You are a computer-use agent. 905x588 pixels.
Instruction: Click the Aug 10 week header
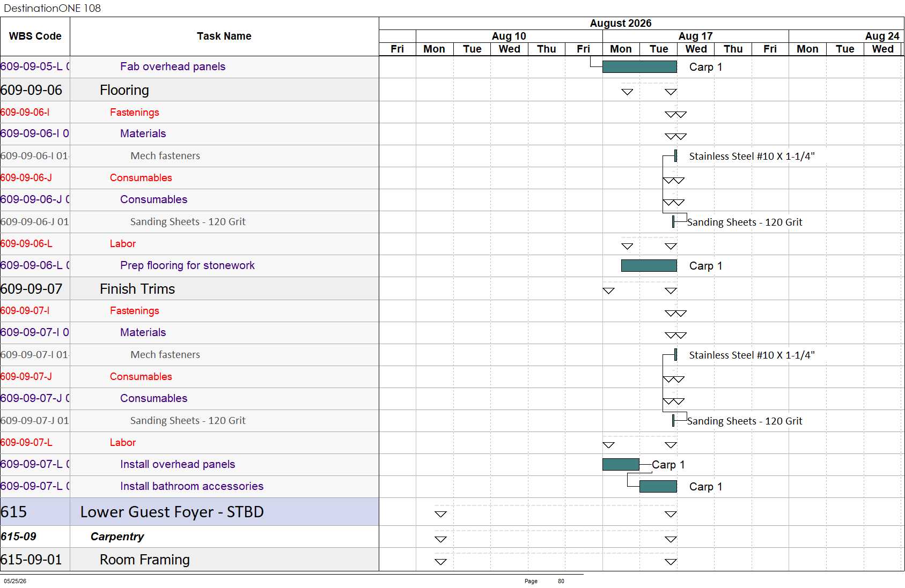click(509, 36)
